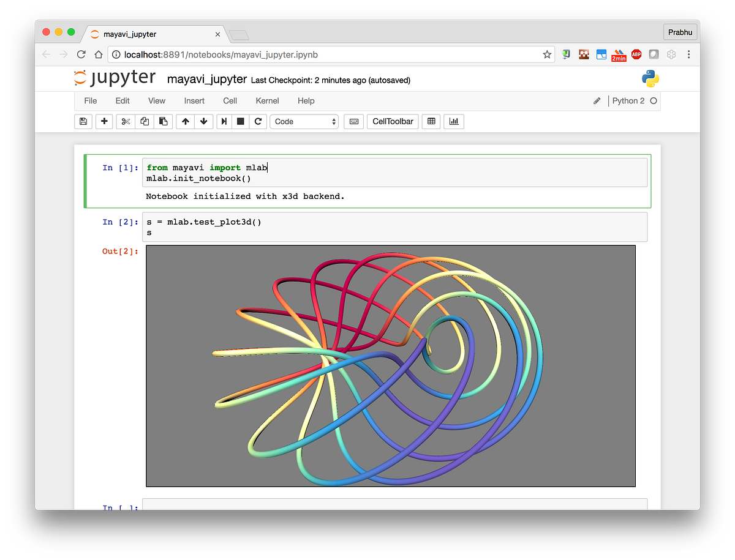The height and width of the screenshot is (560, 735).
Task: Run the current cell with run icon
Action: coord(224,121)
